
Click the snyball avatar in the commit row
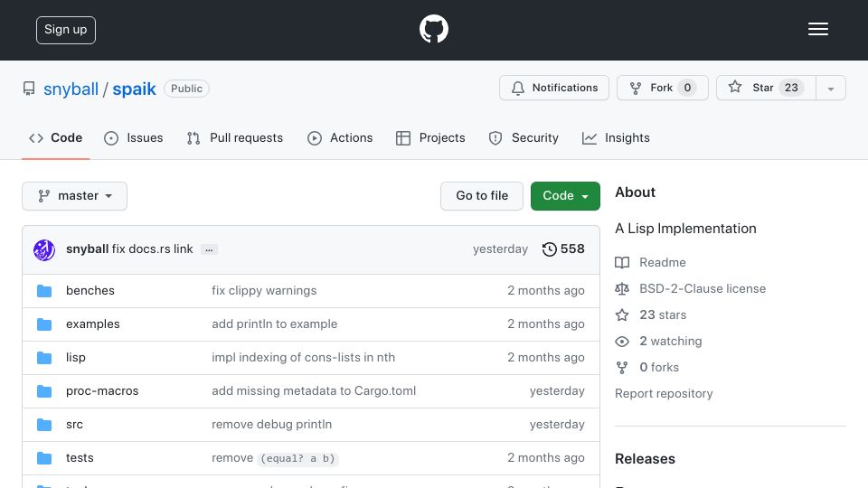pos(44,250)
